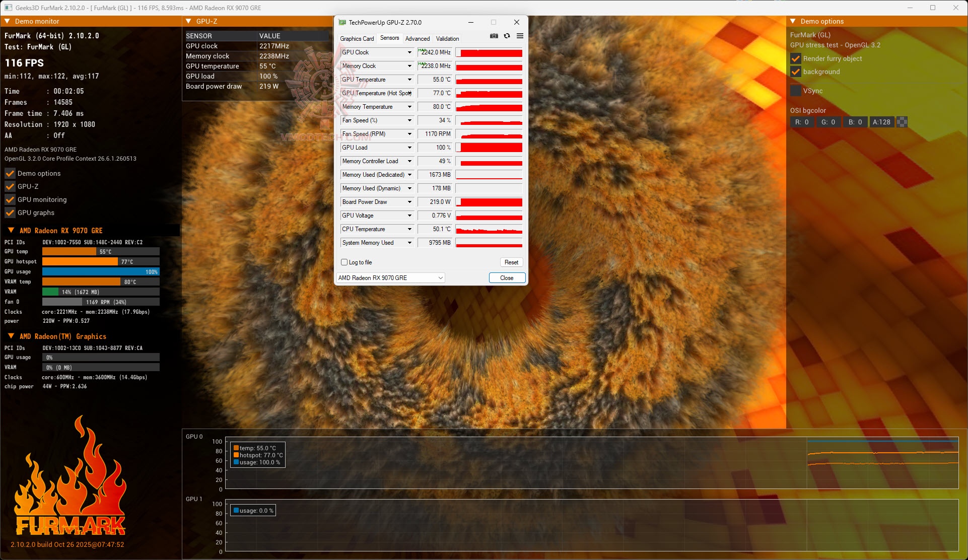Click the 0.776 V GPU voltage value
The width and height of the screenshot is (968, 560).
(435, 216)
